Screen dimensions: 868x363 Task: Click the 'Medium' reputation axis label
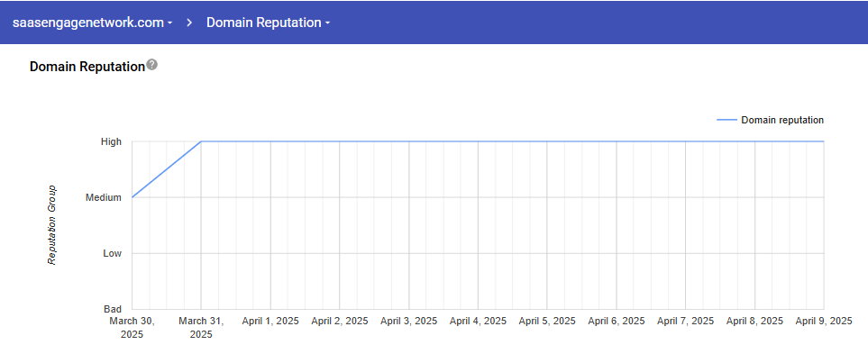click(x=103, y=197)
